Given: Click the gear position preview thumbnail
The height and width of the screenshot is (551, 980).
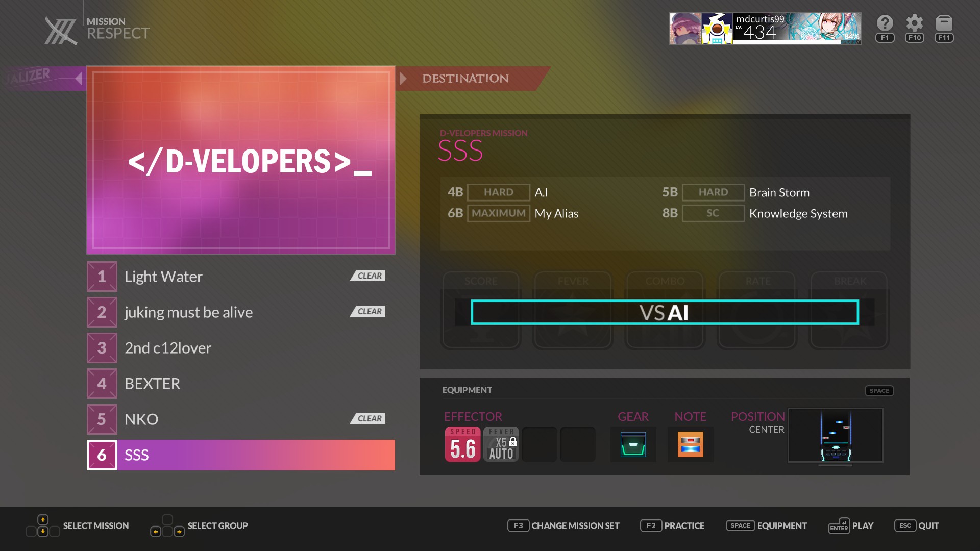Looking at the screenshot, I should tap(835, 435).
